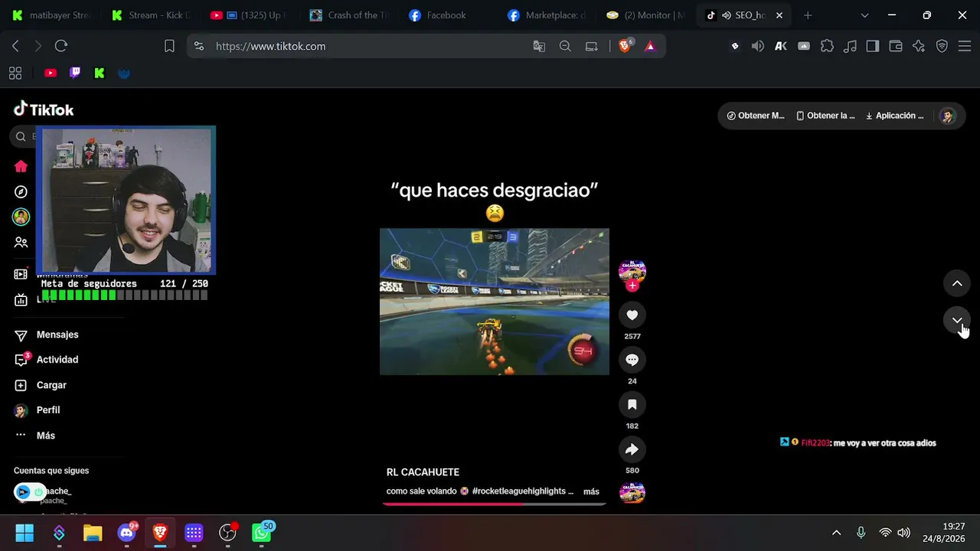Click the TikTok logo
The height and width of the screenshot is (551, 980).
coord(44,109)
